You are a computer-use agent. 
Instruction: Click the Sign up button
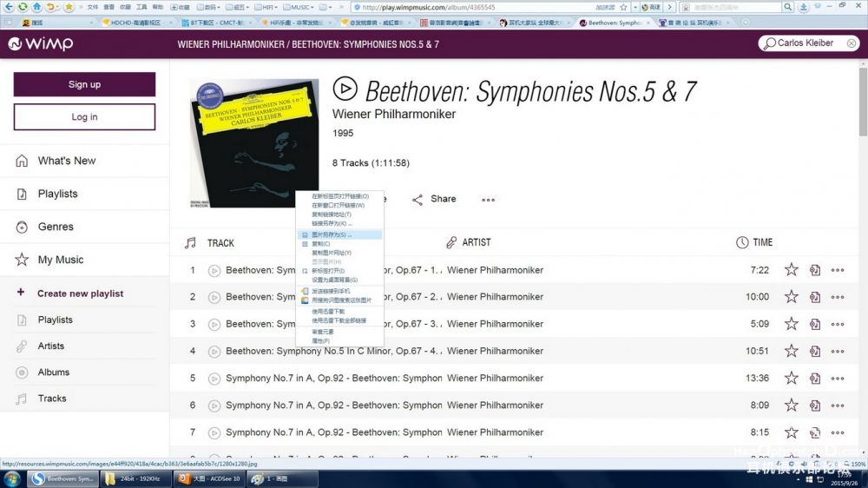pyautogui.click(x=84, y=84)
